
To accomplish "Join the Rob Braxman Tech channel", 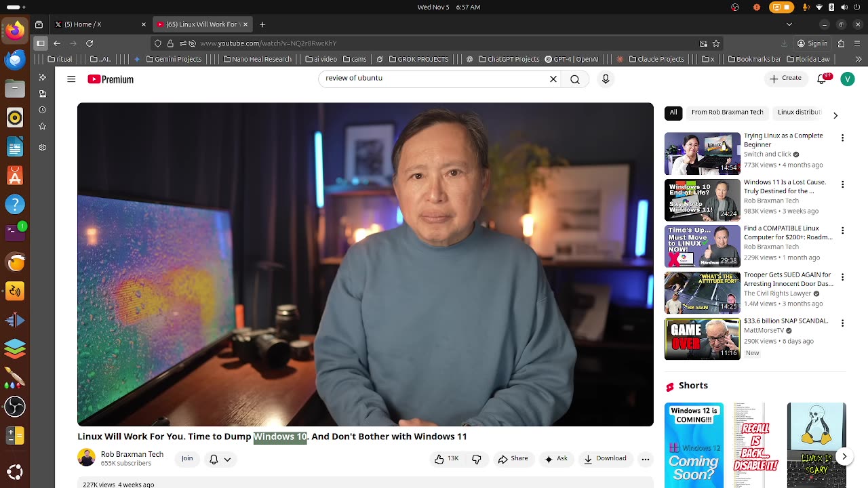I will pos(187,459).
